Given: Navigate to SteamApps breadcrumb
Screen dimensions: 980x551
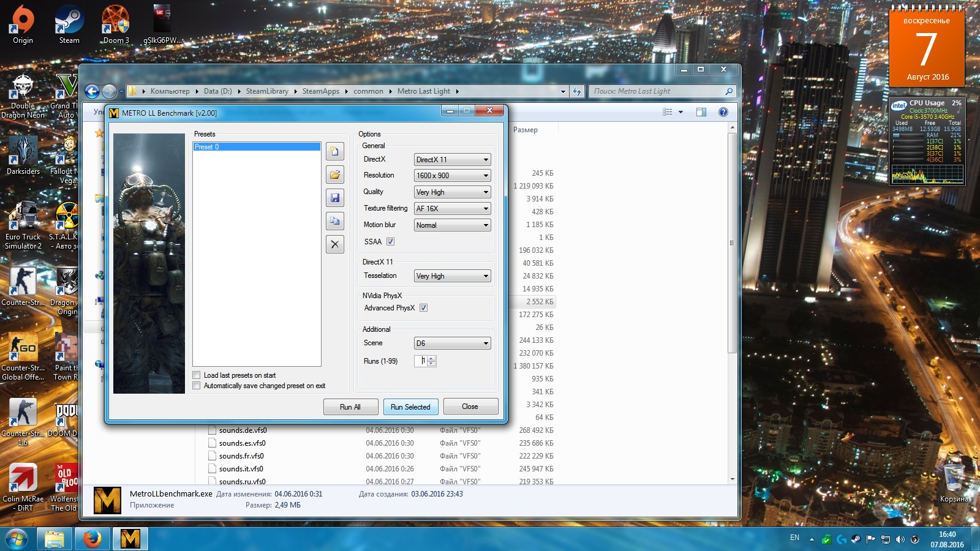Looking at the screenshot, I should pos(320,91).
